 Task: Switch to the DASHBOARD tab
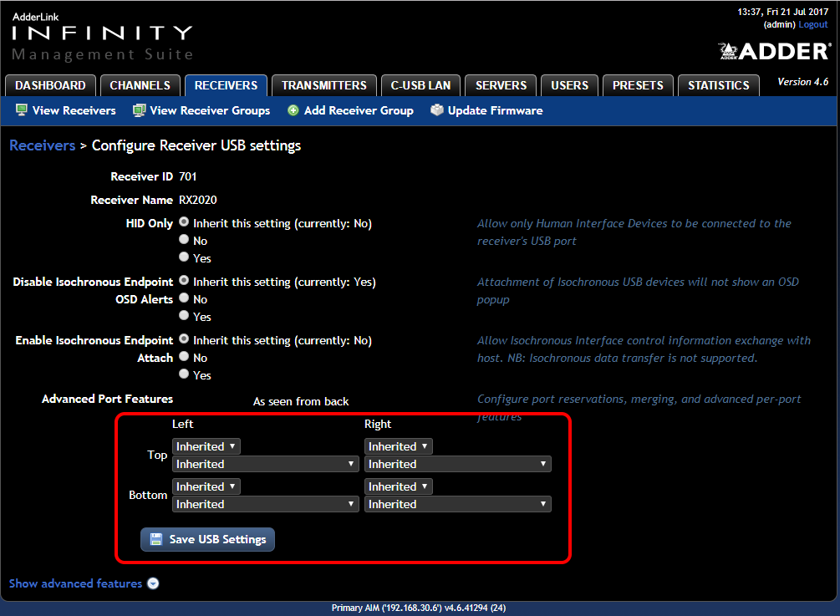coord(50,85)
